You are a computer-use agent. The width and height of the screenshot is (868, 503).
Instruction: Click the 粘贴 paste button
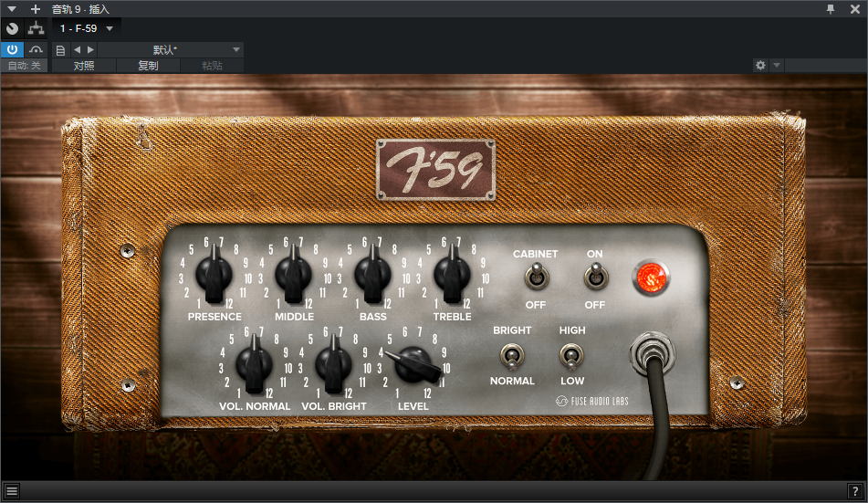[212, 66]
